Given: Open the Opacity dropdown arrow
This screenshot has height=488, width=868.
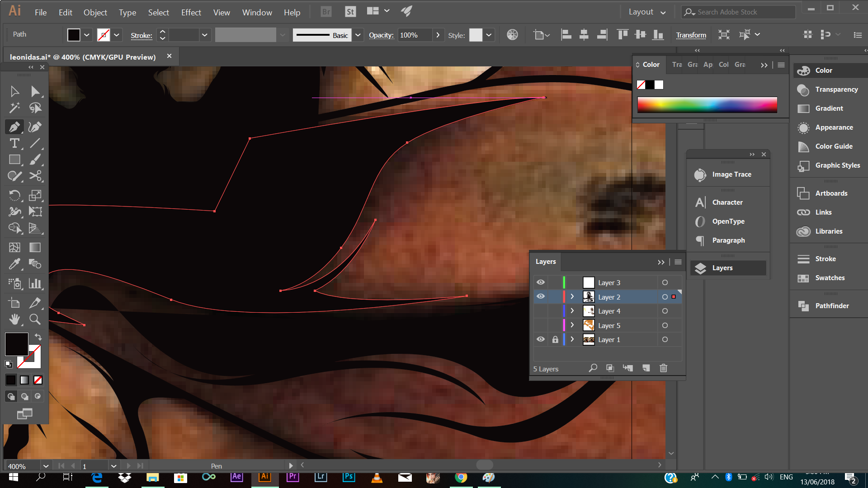Looking at the screenshot, I should [x=438, y=35].
